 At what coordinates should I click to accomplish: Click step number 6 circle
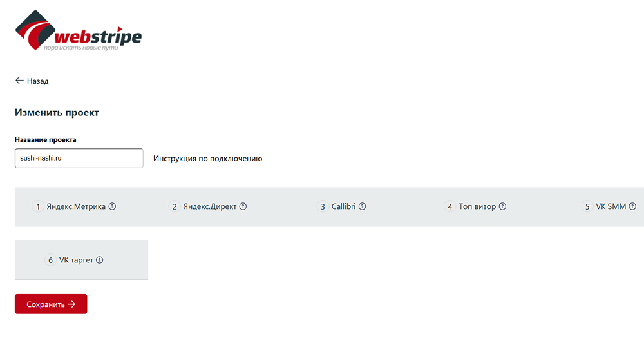[x=50, y=260]
